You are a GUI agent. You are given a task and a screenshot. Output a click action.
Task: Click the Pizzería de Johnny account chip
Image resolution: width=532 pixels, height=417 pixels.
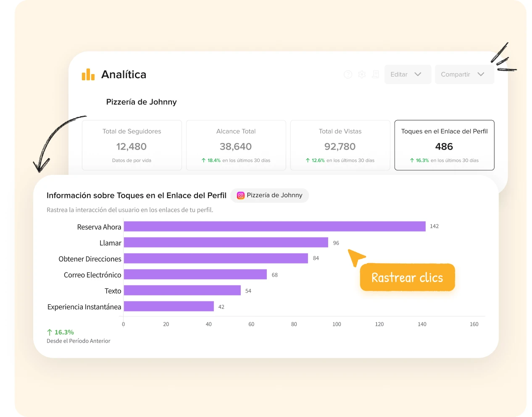tap(270, 195)
